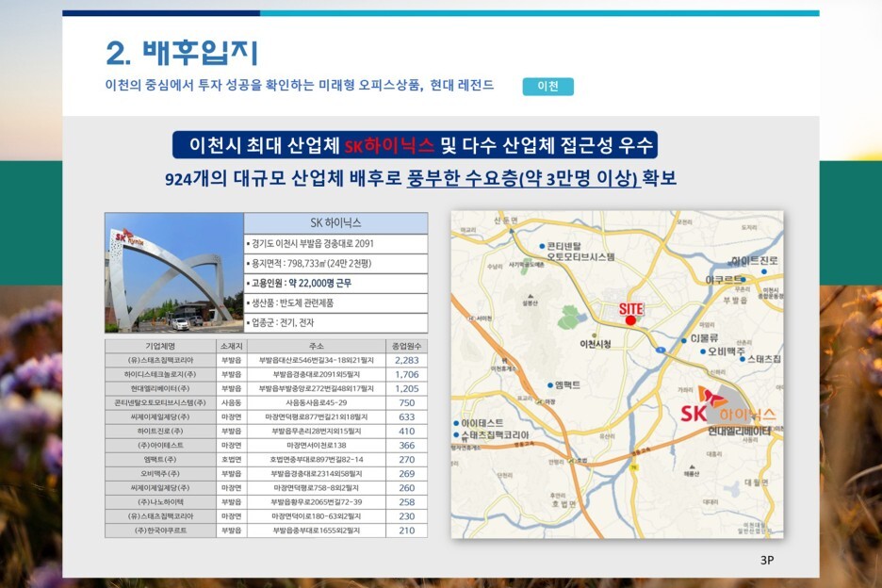882x588 pixels.
Task: Click the bold '고용인원 : 약 22,000명 근무' row
Action: coord(335,283)
